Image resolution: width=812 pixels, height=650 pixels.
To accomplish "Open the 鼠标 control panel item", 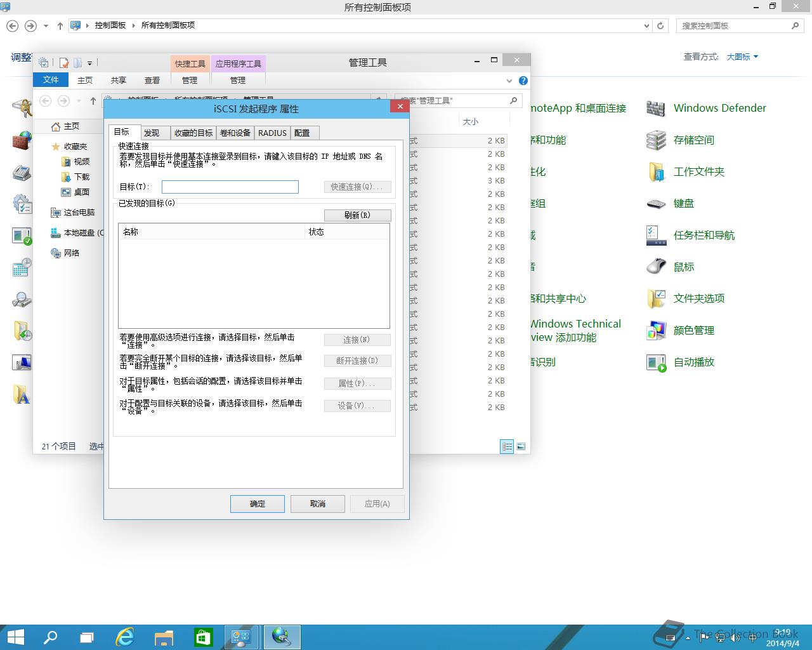I will coord(670,267).
